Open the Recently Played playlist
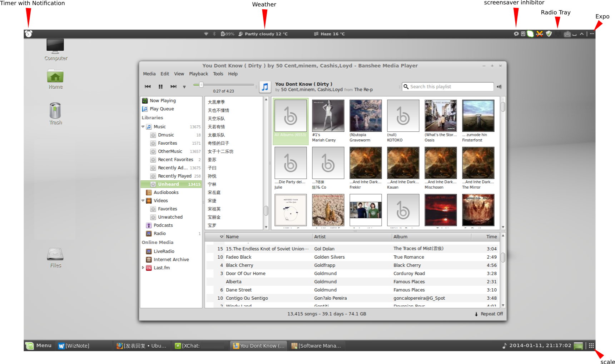Screen dimensions: 615x364 click(171, 176)
